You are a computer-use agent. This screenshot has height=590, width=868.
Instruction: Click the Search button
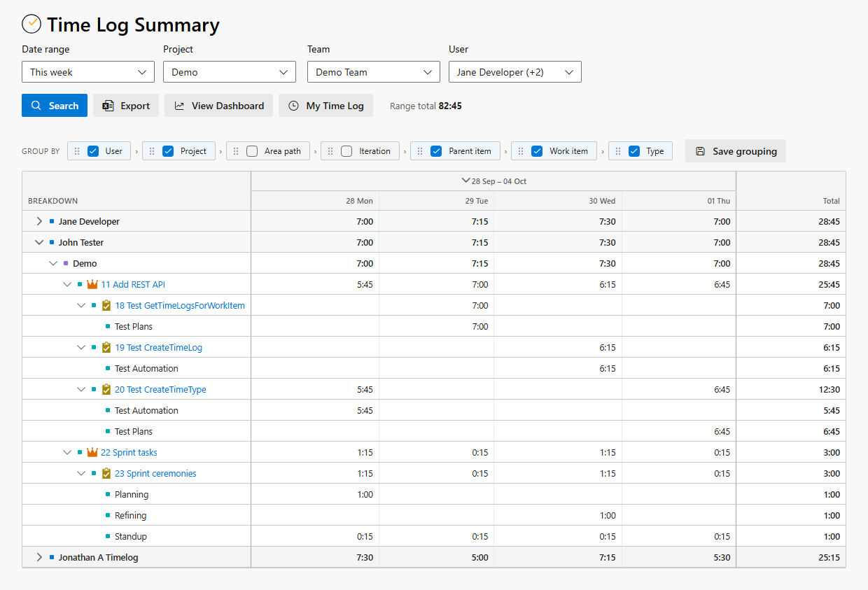pyautogui.click(x=55, y=106)
